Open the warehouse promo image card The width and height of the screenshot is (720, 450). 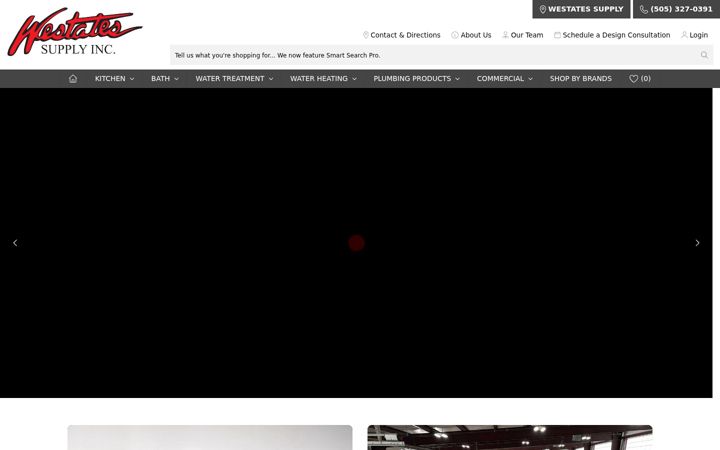[x=510, y=438]
